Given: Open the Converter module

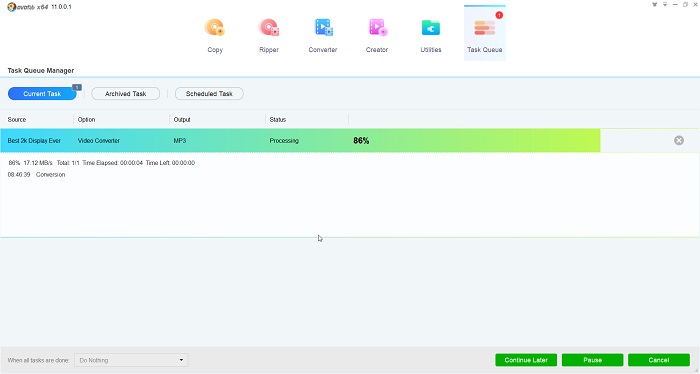Looking at the screenshot, I should click(x=323, y=36).
